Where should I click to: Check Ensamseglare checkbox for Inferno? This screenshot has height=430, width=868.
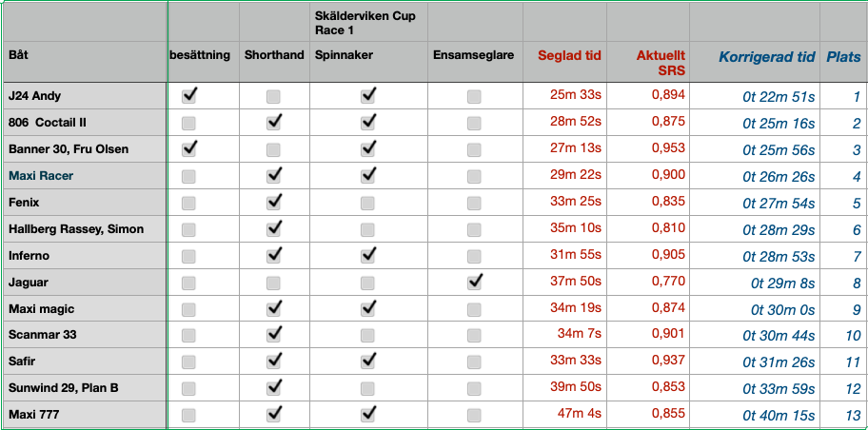(474, 256)
